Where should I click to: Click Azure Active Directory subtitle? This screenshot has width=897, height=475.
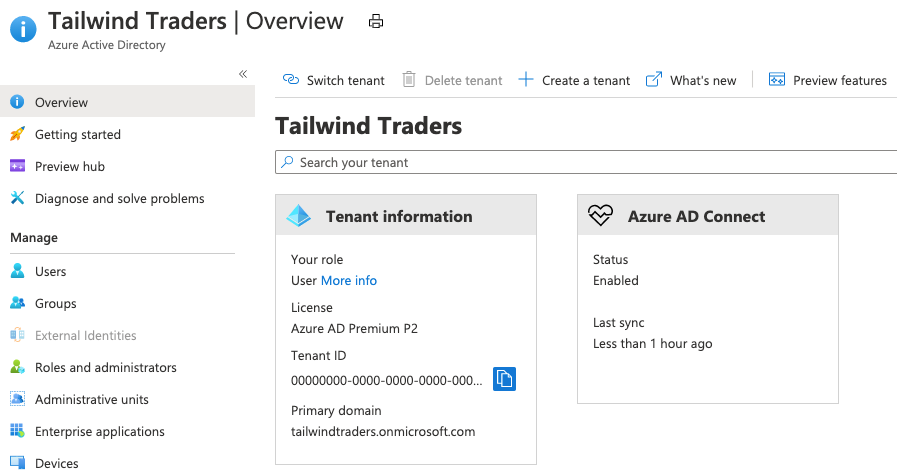[x=106, y=45]
